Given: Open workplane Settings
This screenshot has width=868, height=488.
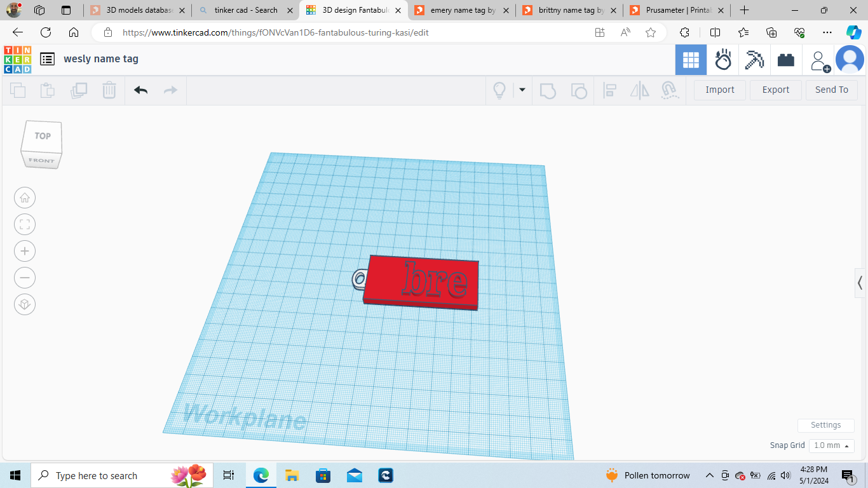Looking at the screenshot, I should (826, 425).
